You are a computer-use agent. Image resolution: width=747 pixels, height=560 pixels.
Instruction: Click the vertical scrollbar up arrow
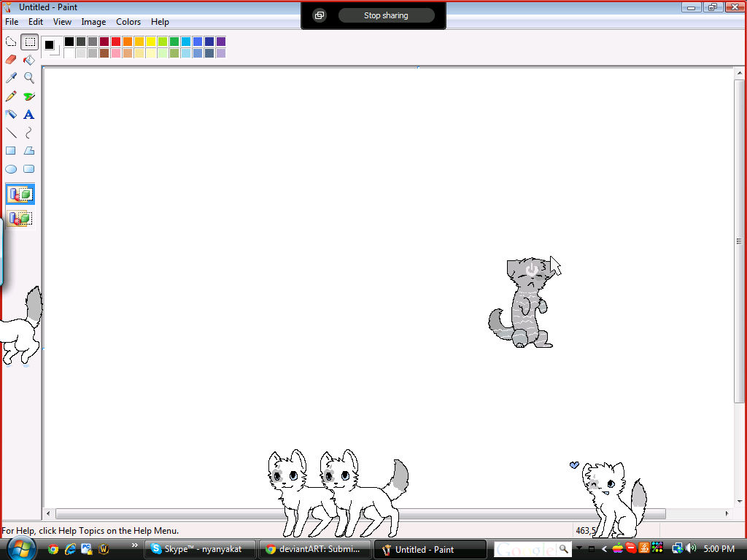[x=740, y=73]
